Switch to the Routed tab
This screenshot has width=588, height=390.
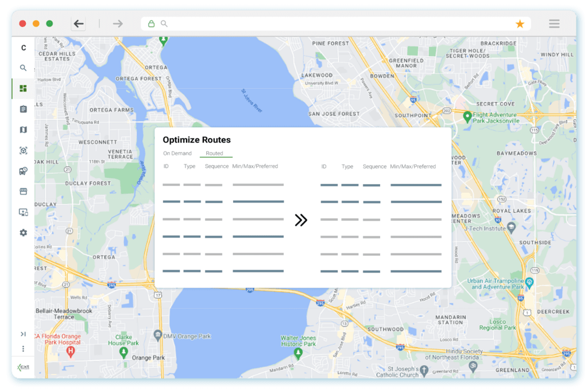click(215, 153)
